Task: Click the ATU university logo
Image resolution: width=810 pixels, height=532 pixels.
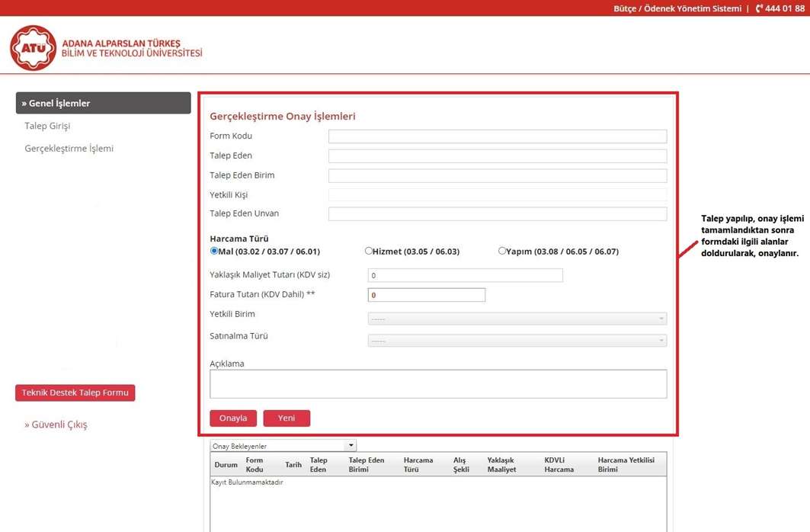Action: pos(33,48)
